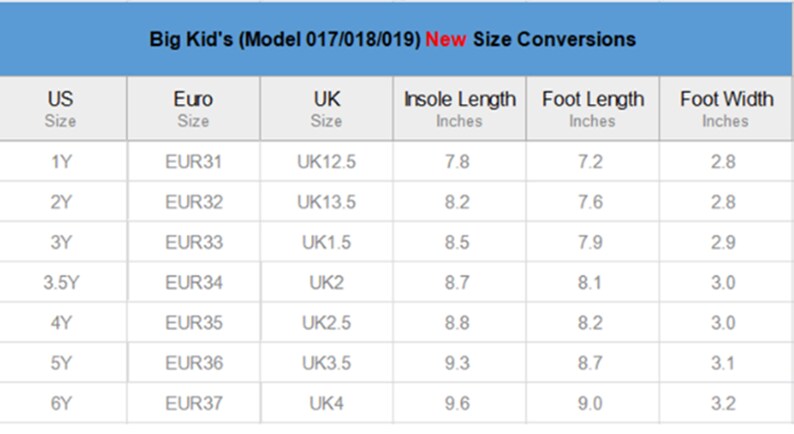Click the Foot Length Inches header
This screenshot has height=434, width=794.
tap(593, 108)
